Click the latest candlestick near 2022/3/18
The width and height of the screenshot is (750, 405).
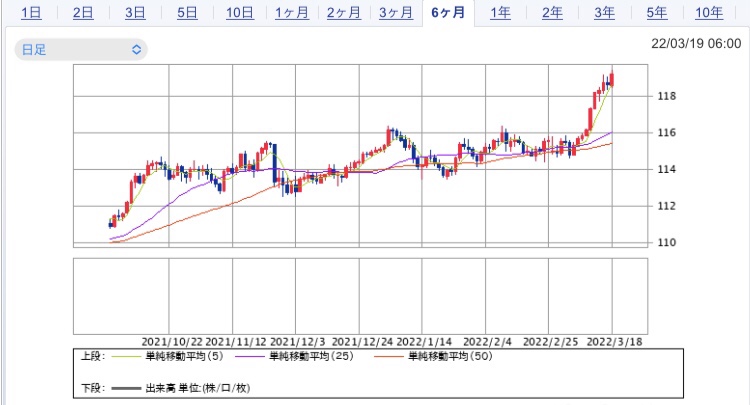(612, 78)
